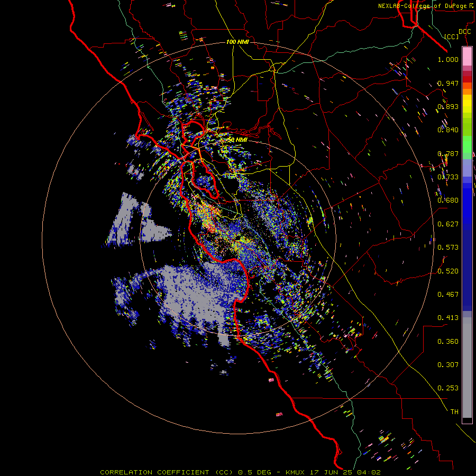Pick the gray segment of the color bar
The height and width of the screenshot is (476, 476).
pos(467,368)
